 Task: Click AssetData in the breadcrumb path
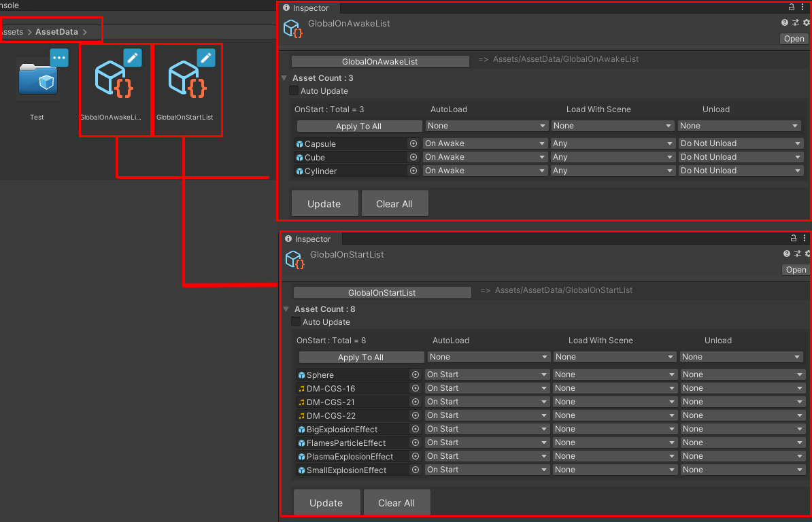coord(56,32)
